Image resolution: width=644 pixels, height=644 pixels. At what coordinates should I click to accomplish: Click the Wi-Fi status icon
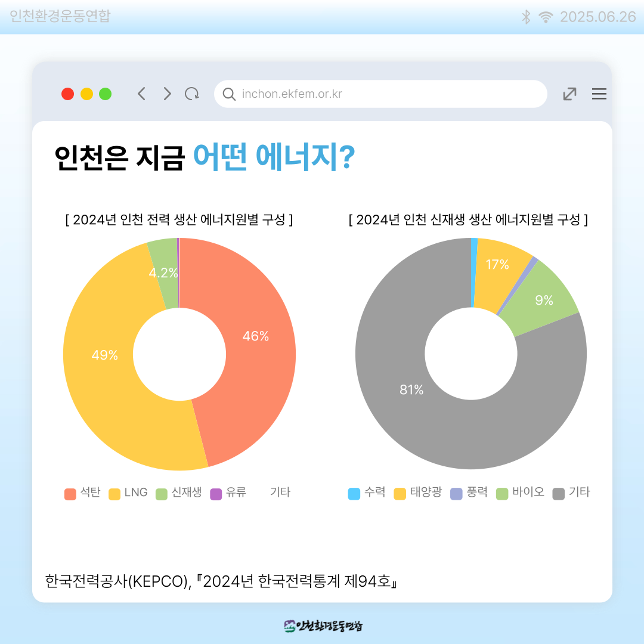546,17
